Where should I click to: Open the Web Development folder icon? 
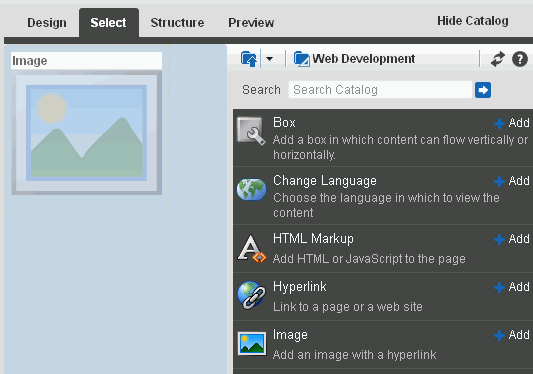click(302, 59)
